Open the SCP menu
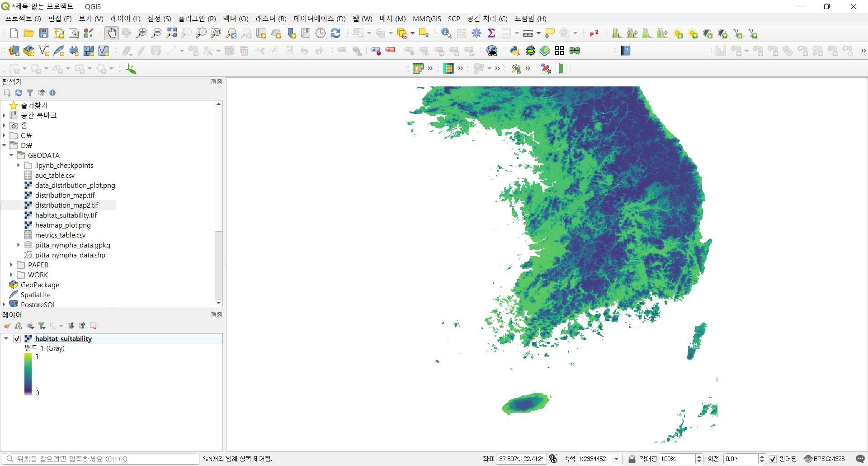This screenshot has width=868, height=466. [454, 19]
